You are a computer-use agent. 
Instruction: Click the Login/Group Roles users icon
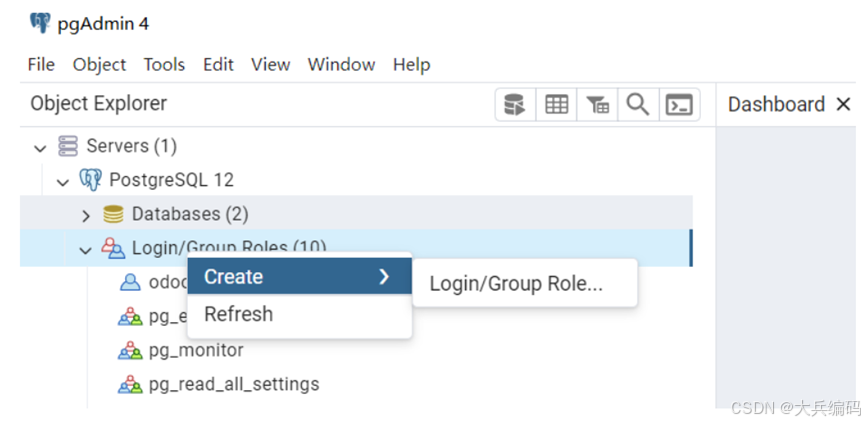pos(113,248)
